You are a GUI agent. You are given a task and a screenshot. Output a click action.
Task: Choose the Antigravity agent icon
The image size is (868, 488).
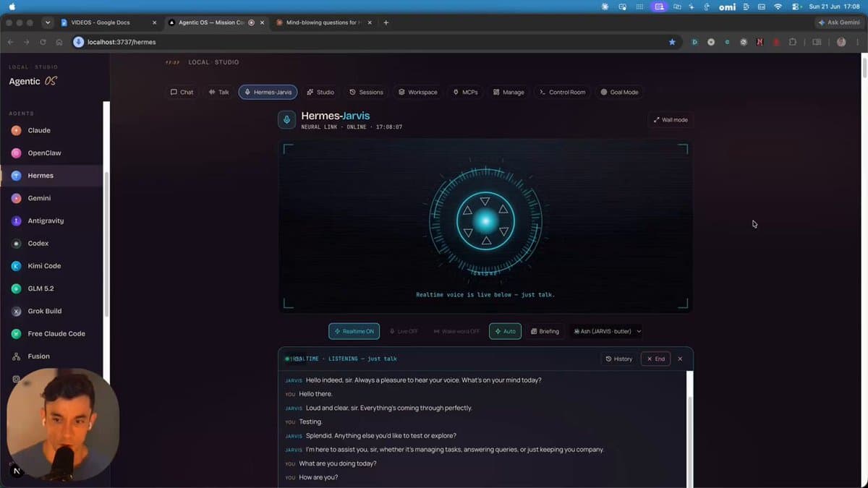pos(16,221)
